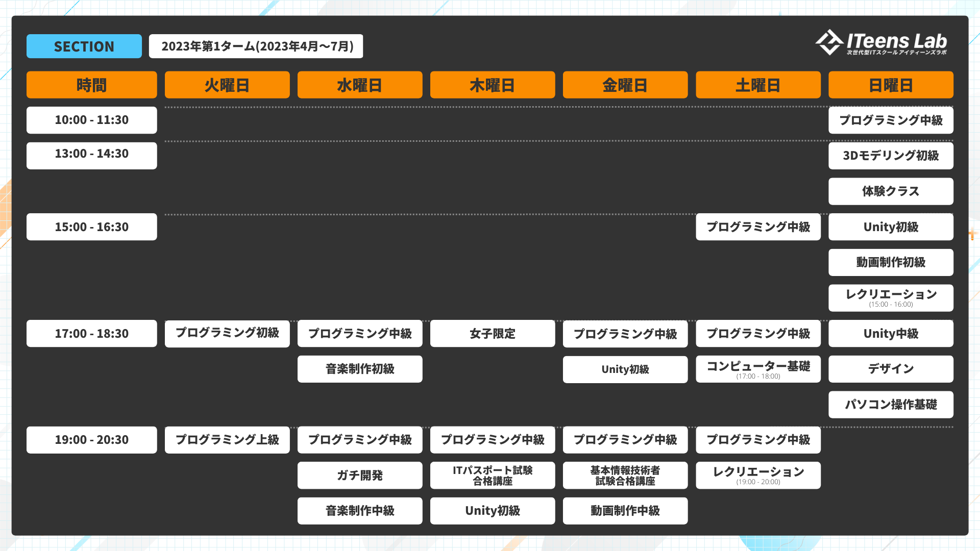Click the 音楽制作初級 Wednesday class
The width and height of the screenshot is (980, 551).
point(360,369)
